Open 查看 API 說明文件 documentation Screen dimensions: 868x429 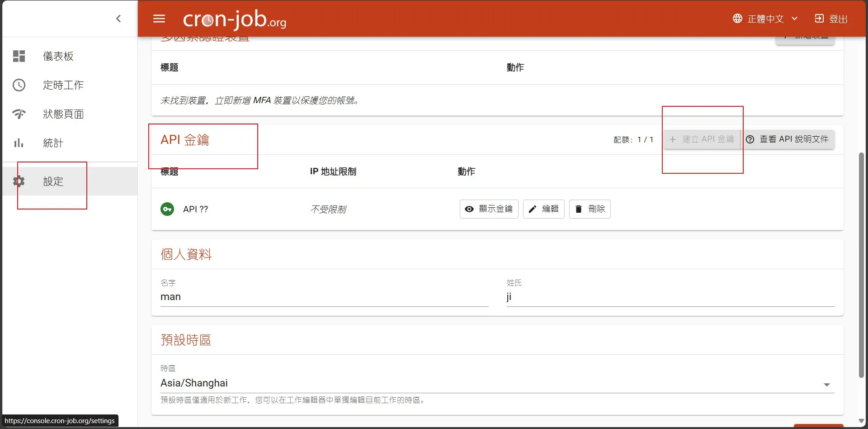coord(788,139)
